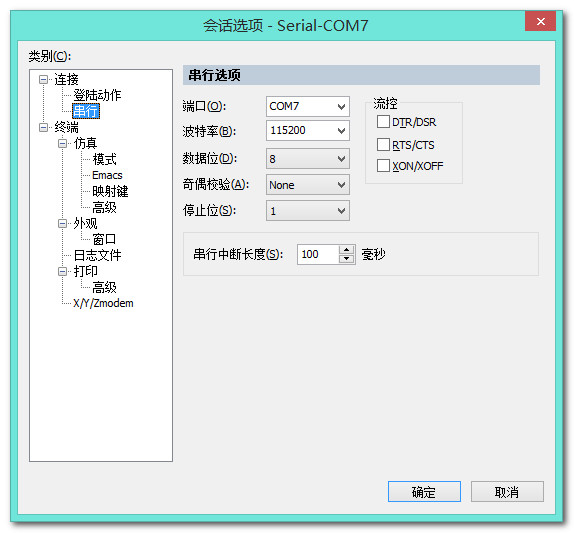Click the 串行中断长度 input field
This screenshot has width=574, height=533.
coord(318,254)
